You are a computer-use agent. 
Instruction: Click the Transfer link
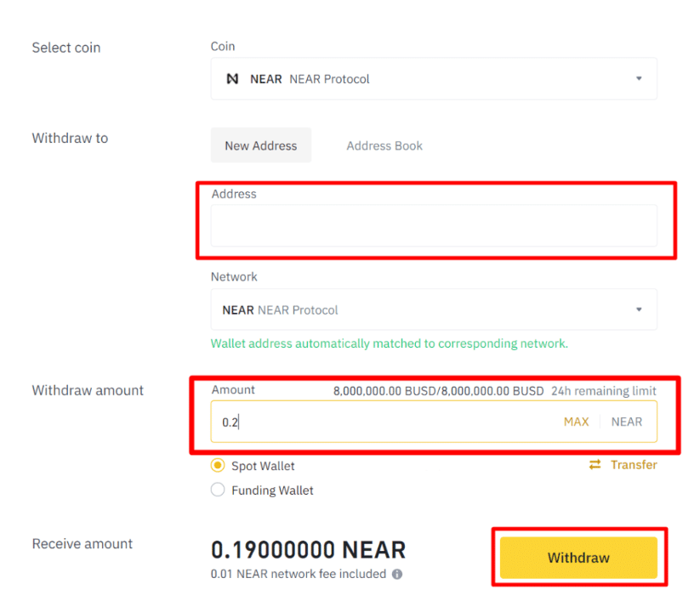pyautogui.click(x=634, y=465)
